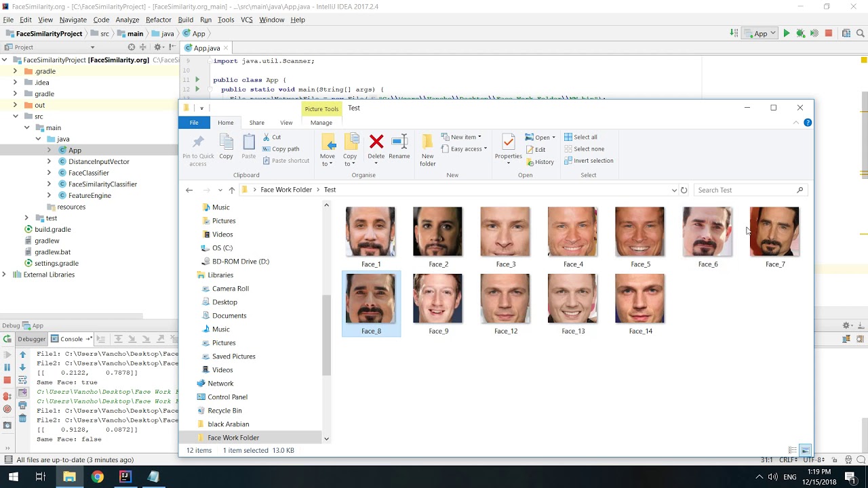This screenshot has height=488, width=868.
Task: Click the New folder icon
Action: pyautogui.click(x=427, y=142)
